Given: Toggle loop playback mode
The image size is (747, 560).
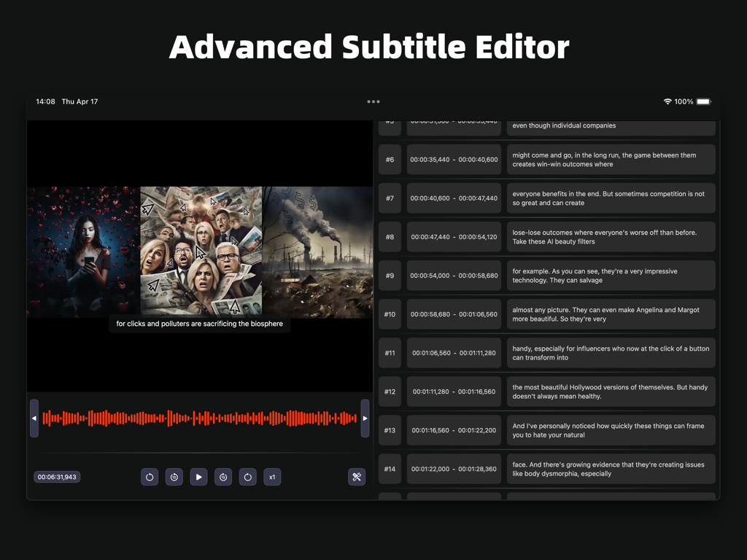Looking at the screenshot, I should point(247,477).
